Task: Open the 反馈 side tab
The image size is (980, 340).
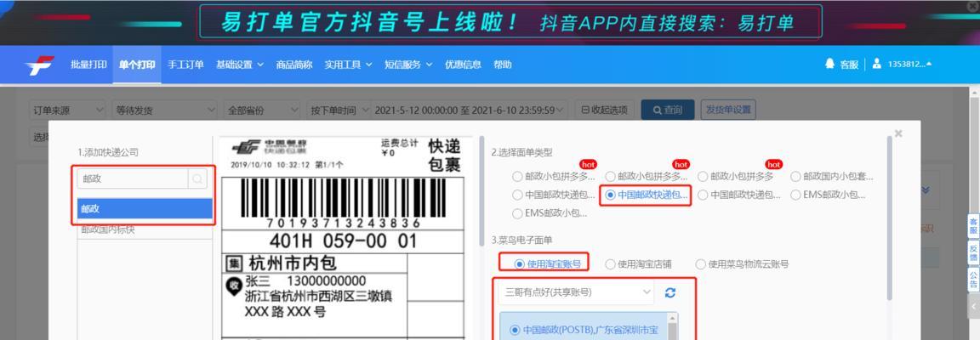Action: (973, 252)
